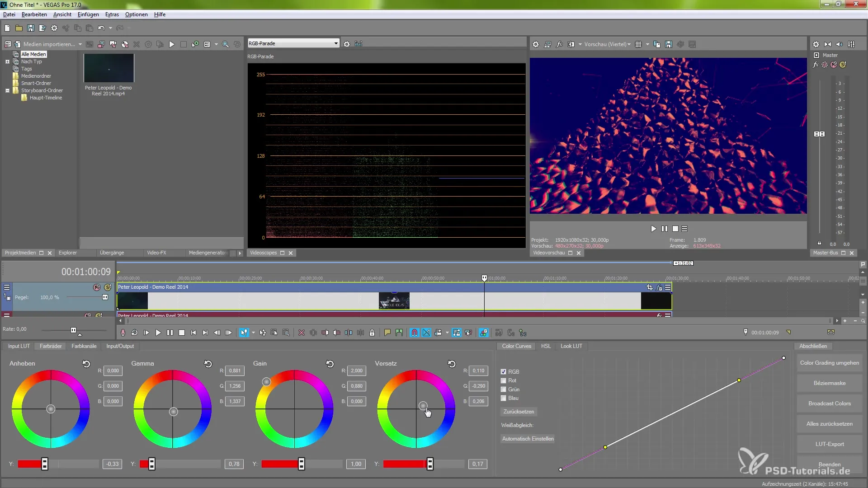This screenshot has height=488, width=868.
Task: Collapse the Storyboard-Ordner tree node
Action: click(7, 90)
